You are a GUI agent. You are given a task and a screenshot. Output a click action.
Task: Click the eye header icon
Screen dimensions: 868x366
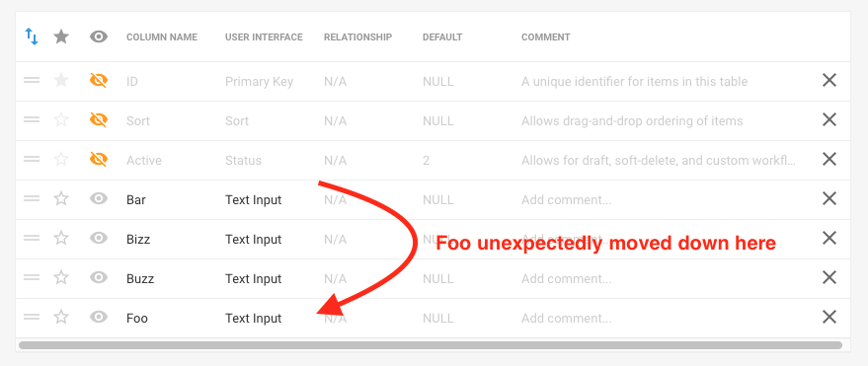(x=99, y=37)
